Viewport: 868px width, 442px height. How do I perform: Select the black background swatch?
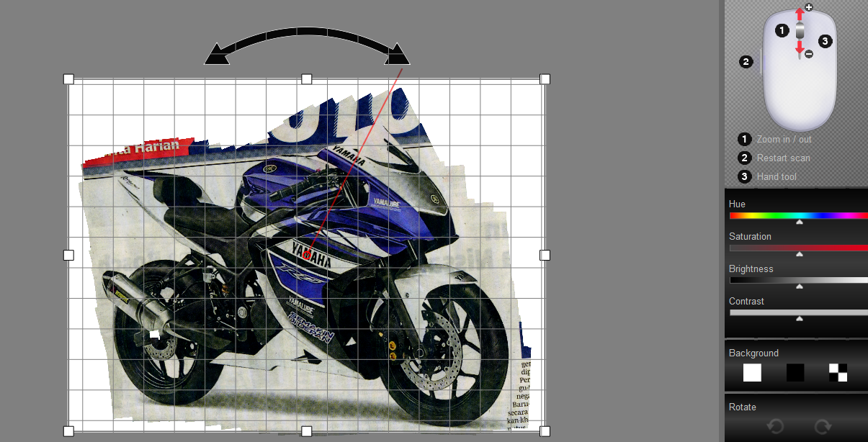[x=795, y=372]
